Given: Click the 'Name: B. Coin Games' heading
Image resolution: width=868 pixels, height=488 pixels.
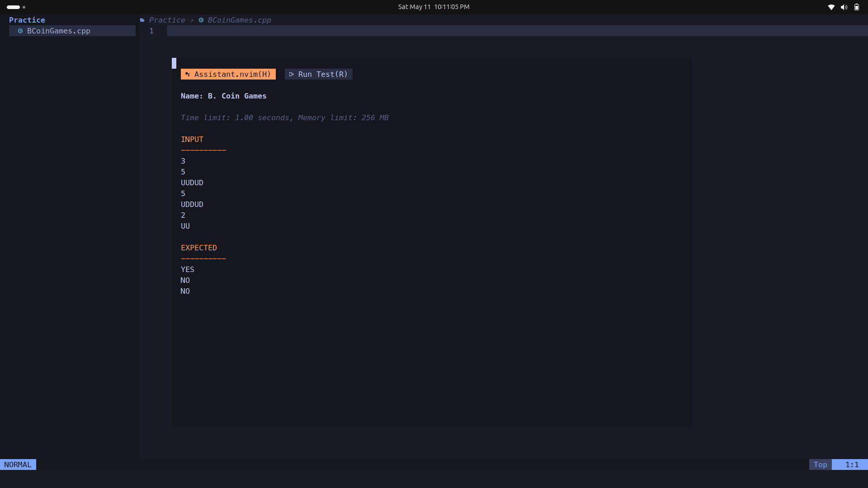Looking at the screenshot, I should tap(223, 96).
